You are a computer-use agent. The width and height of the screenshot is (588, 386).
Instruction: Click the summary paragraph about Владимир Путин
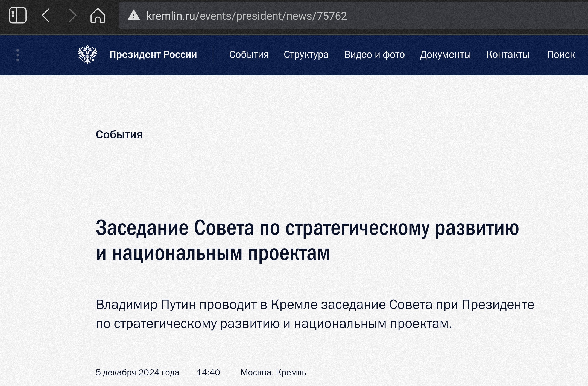click(x=315, y=314)
